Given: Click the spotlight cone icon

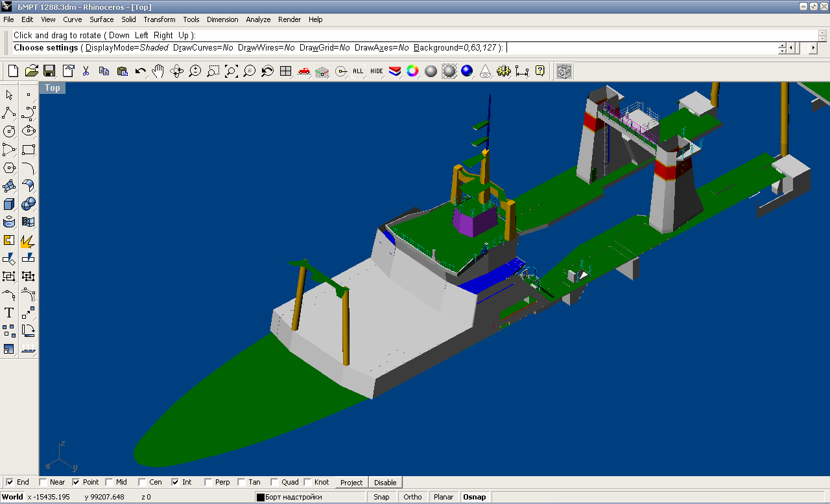Looking at the screenshot, I should pos(485,71).
